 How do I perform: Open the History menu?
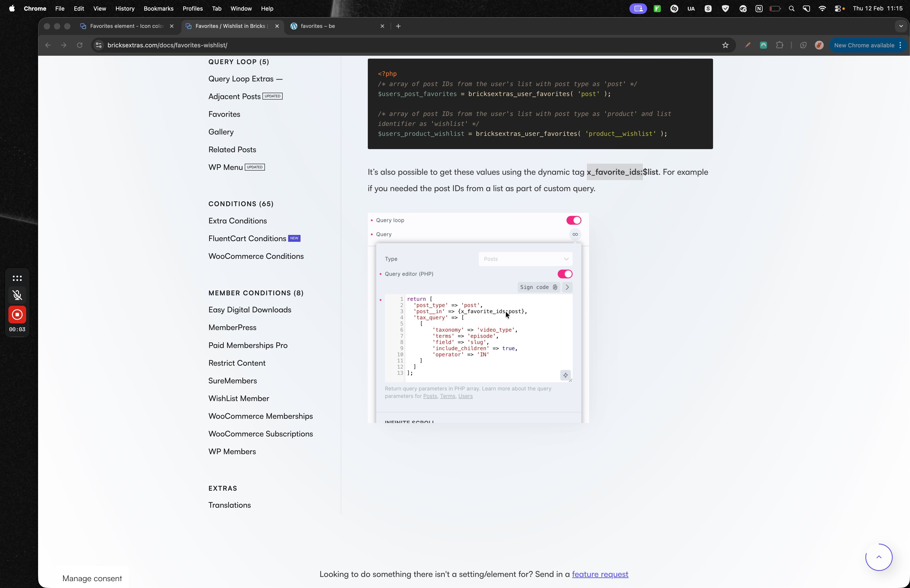(x=125, y=8)
